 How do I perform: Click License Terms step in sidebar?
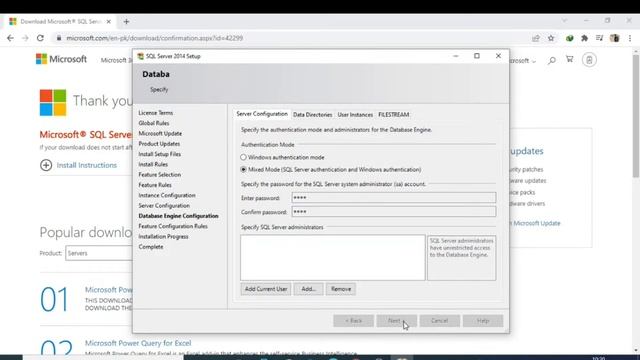pos(156,113)
